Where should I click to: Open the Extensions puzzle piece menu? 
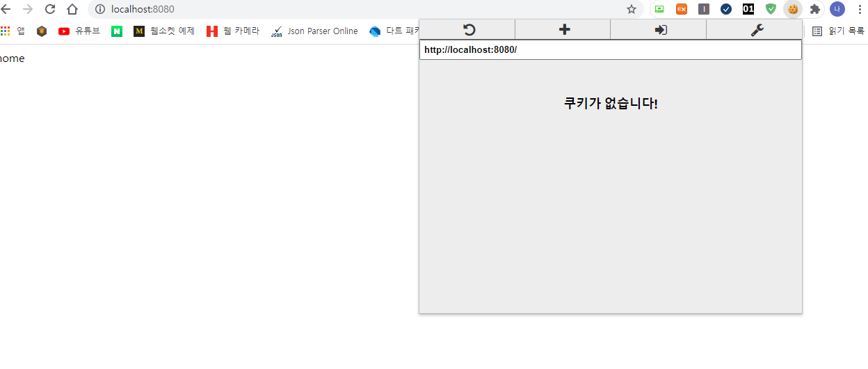815,9
